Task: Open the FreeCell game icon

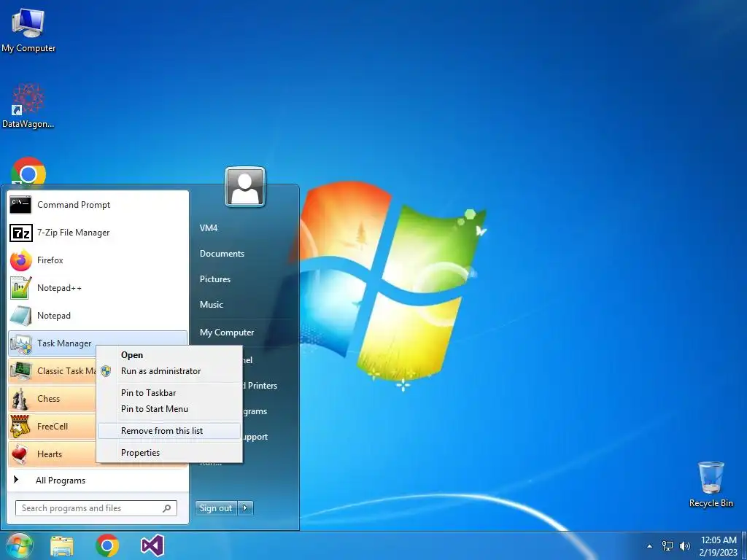Action: pos(20,427)
